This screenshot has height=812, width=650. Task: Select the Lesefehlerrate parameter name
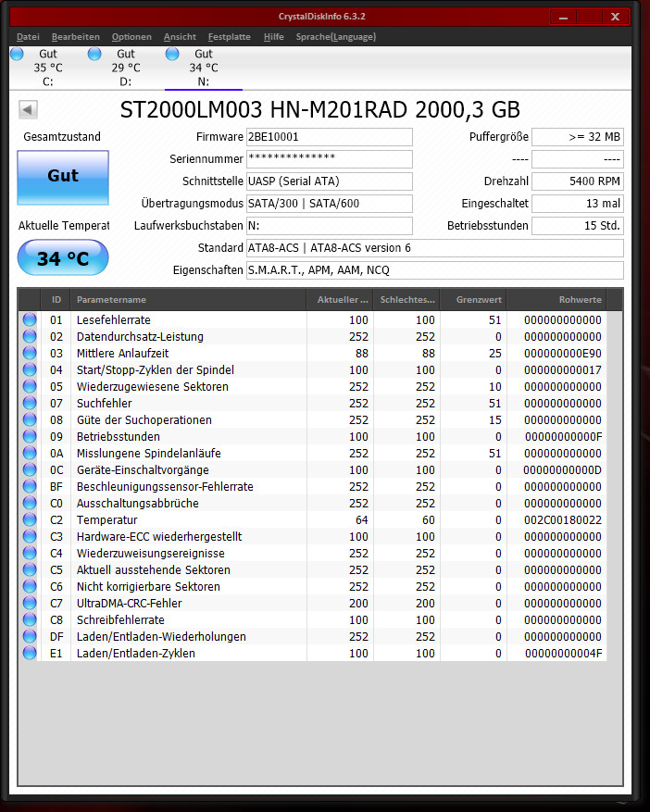(x=114, y=320)
